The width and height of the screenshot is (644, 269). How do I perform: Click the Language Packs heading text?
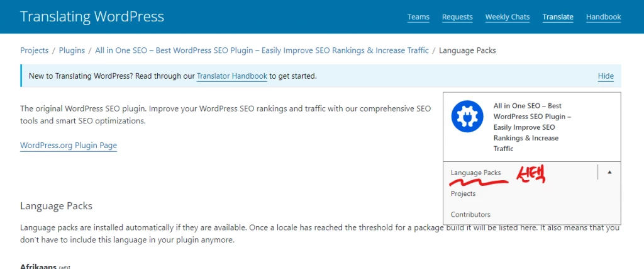[x=56, y=205]
